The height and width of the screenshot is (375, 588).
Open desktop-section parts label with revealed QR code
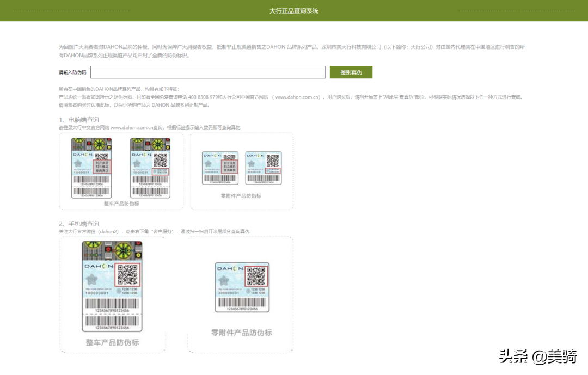coord(264,168)
